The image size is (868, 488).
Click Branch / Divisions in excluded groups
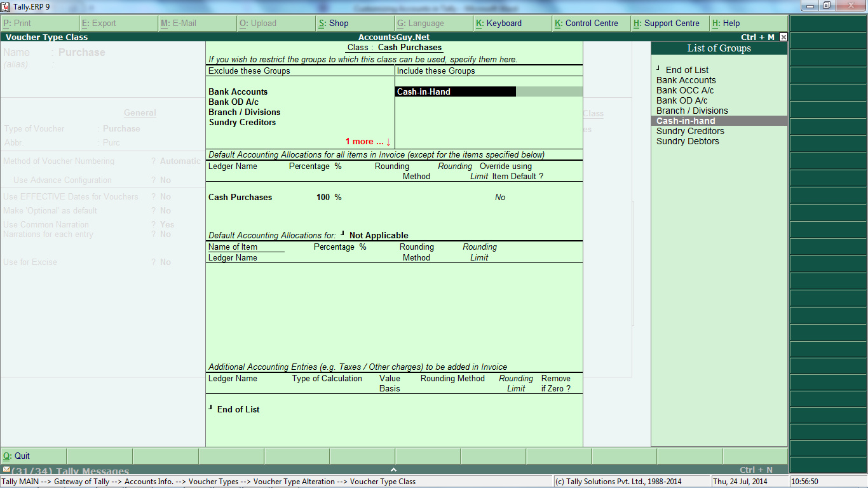point(245,112)
